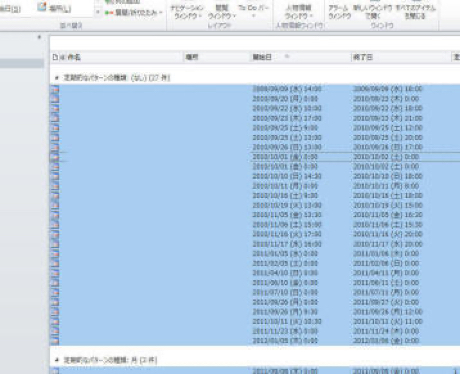The image size is (460, 374).
Task: Open the 人物情報ウィンドウ dropdown
Action: click(x=299, y=12)
